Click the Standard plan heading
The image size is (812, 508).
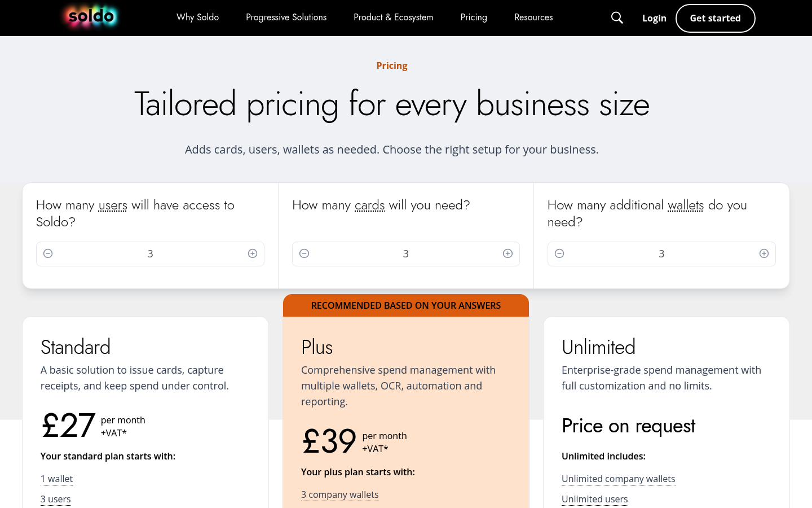[76, 347]
